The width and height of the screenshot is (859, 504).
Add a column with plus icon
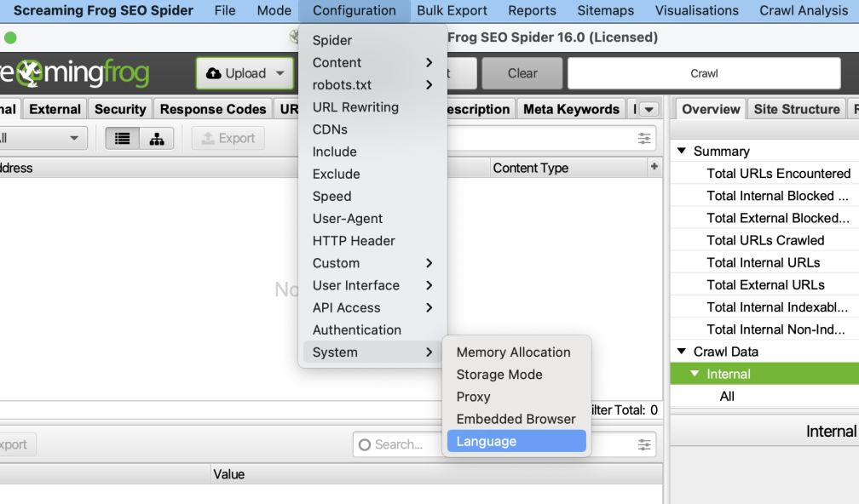tap(654, 166)
